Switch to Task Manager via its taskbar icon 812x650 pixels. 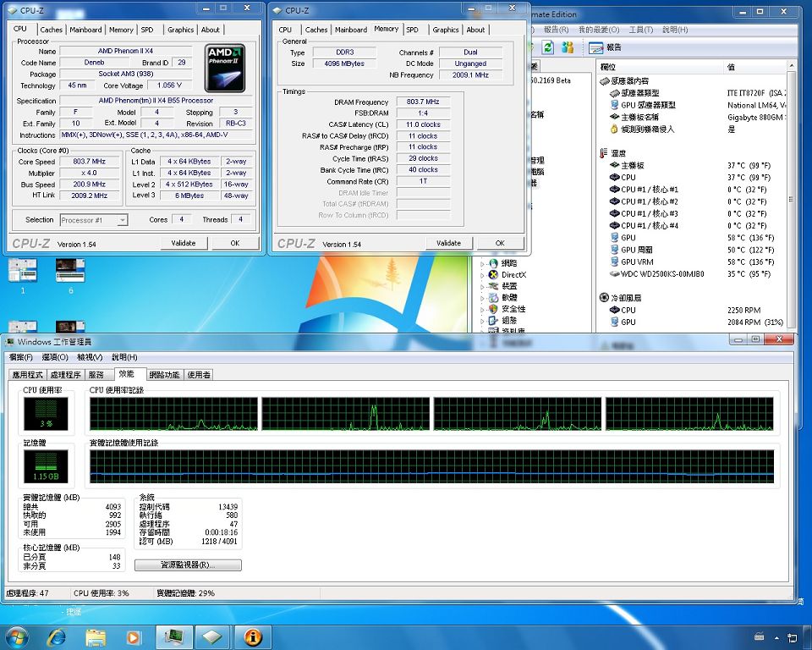(x=173, y=636)
